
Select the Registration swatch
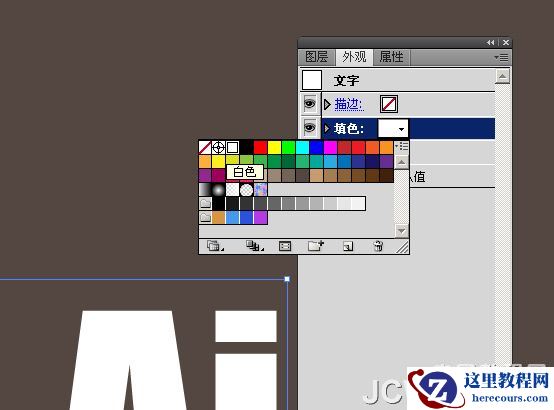tap(218, 147)
